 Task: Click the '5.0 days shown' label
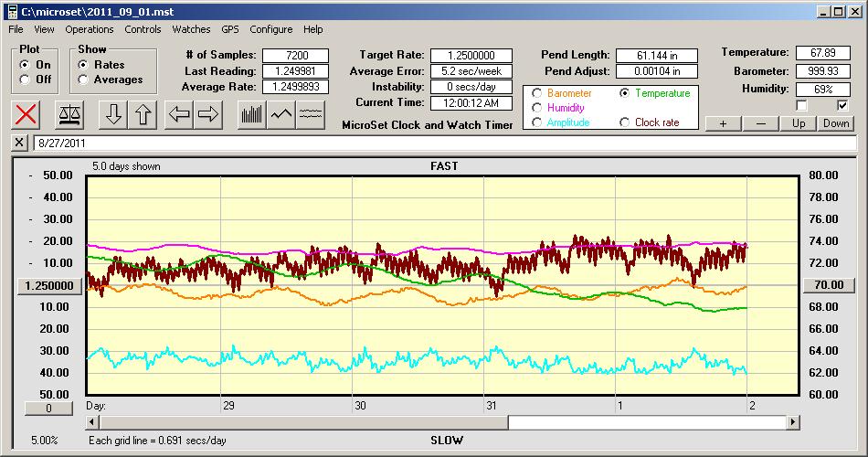coord(126,166)
